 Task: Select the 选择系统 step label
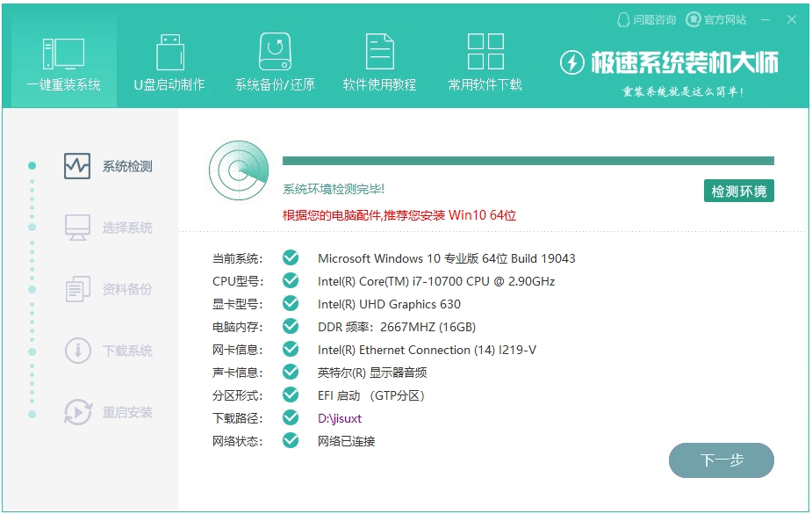click(127, 228)
